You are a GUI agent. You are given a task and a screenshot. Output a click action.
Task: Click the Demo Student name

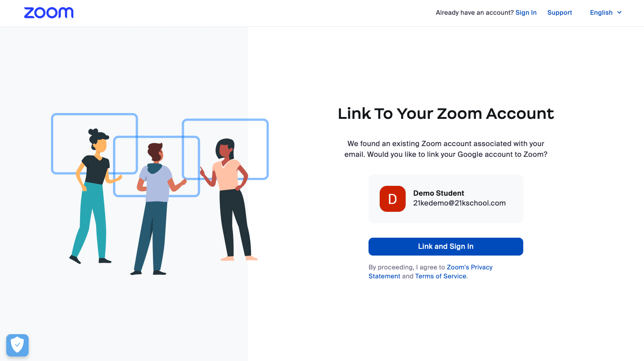pyautogui.click(x=439, y=193)
